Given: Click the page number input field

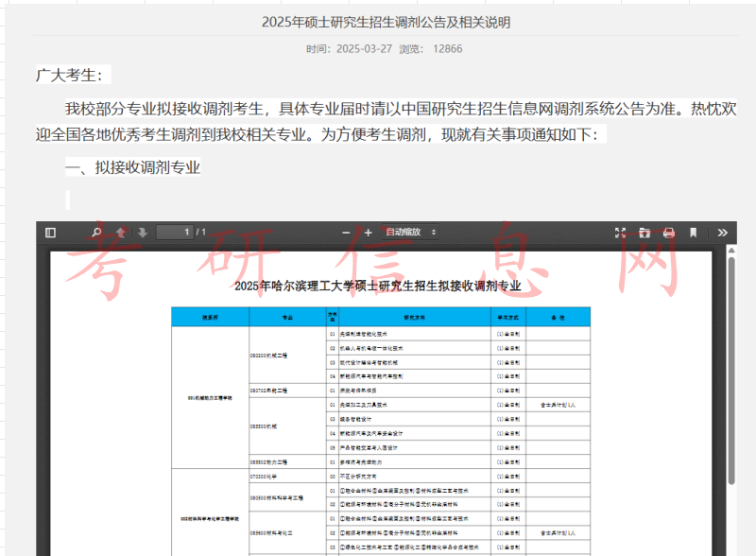Looking at the screenshot, I should click(x=174, y=233).
